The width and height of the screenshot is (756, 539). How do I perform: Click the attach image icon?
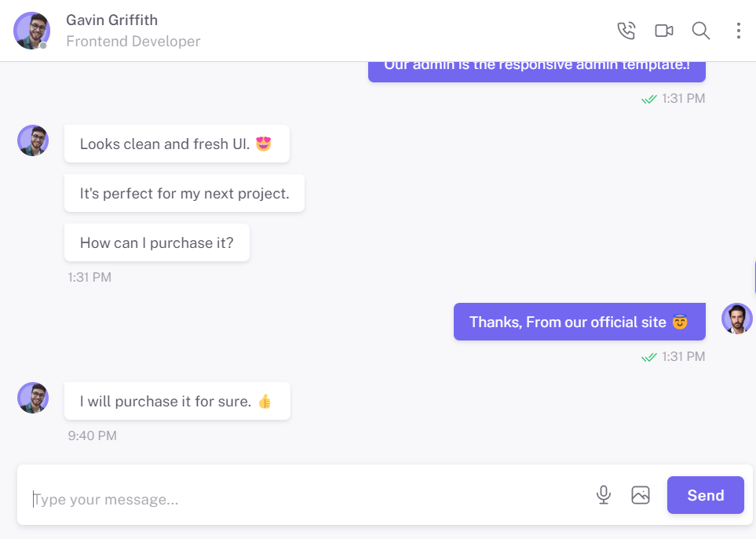(641, 495)
